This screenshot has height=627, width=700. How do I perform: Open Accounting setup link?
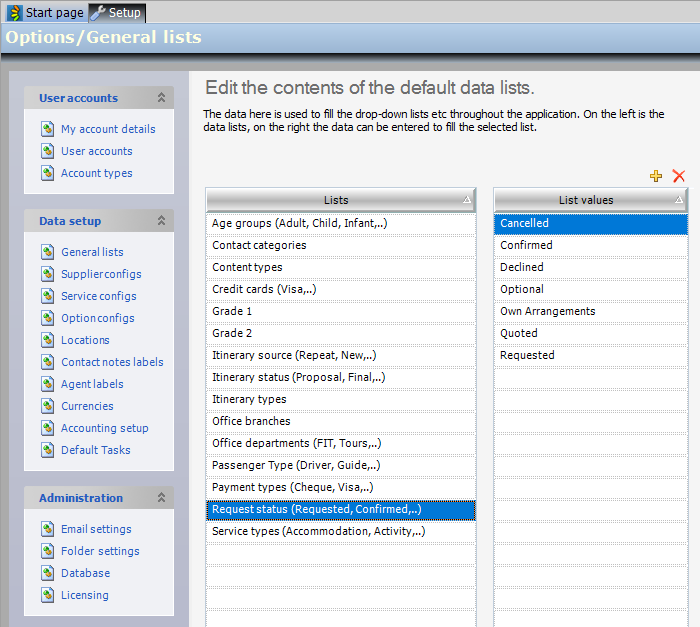[104, 428]
